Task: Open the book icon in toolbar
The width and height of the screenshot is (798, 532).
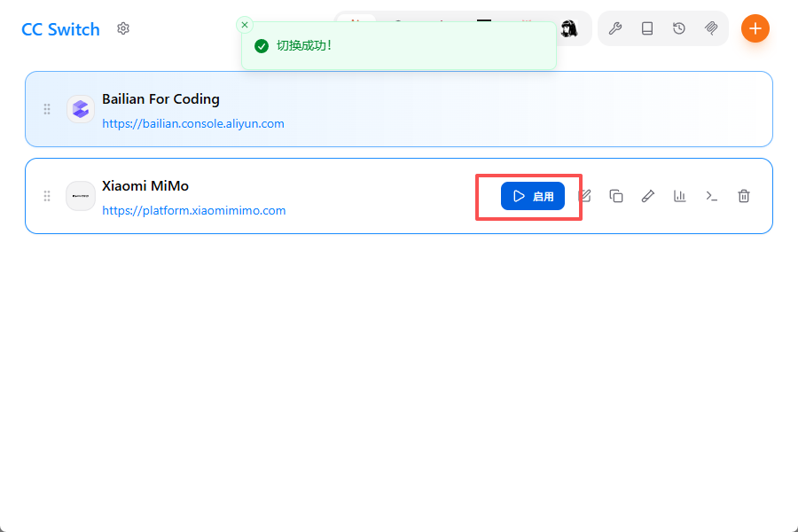Action: 647,28
